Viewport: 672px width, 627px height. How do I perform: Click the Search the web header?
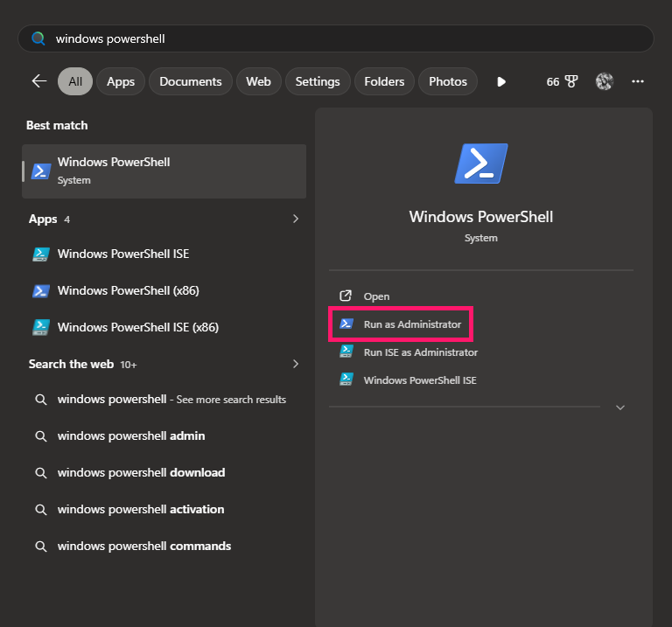[71, 364]
